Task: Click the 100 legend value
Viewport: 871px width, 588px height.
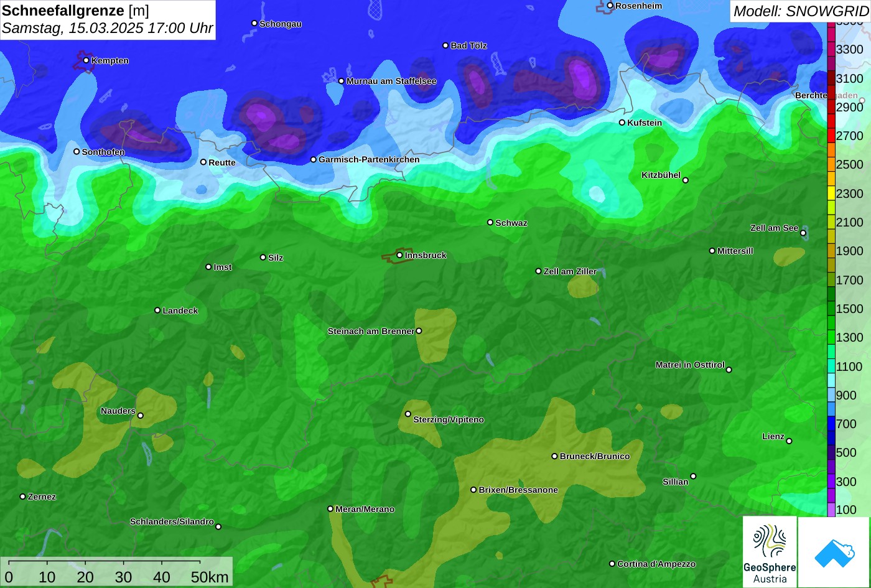Action: (846, 510)
